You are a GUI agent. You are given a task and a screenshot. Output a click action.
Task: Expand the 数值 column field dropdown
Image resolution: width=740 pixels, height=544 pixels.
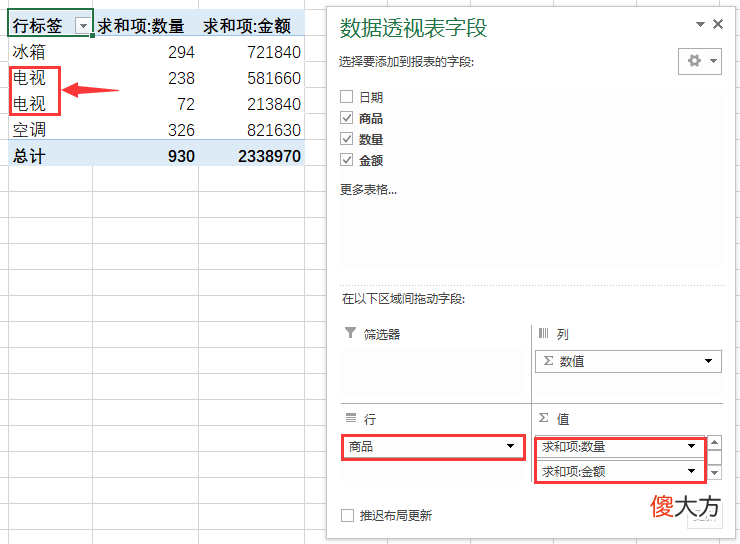pos(708,361)
